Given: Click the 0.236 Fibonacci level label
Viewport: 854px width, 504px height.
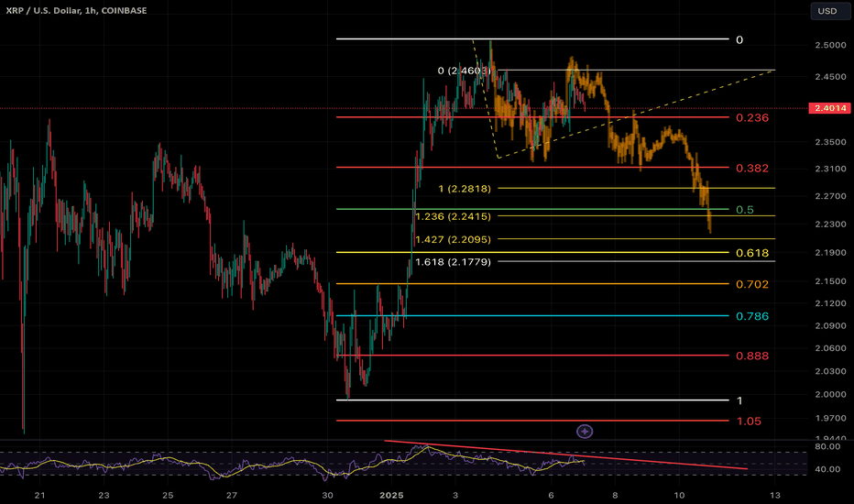Looking at the screenshot, I should pyautogui.click(x=752, y=117).
